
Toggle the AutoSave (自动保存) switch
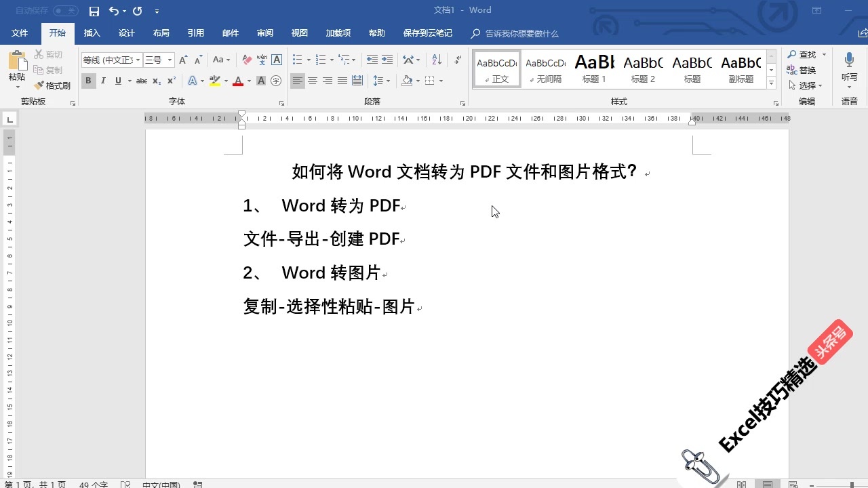[65, 11]
